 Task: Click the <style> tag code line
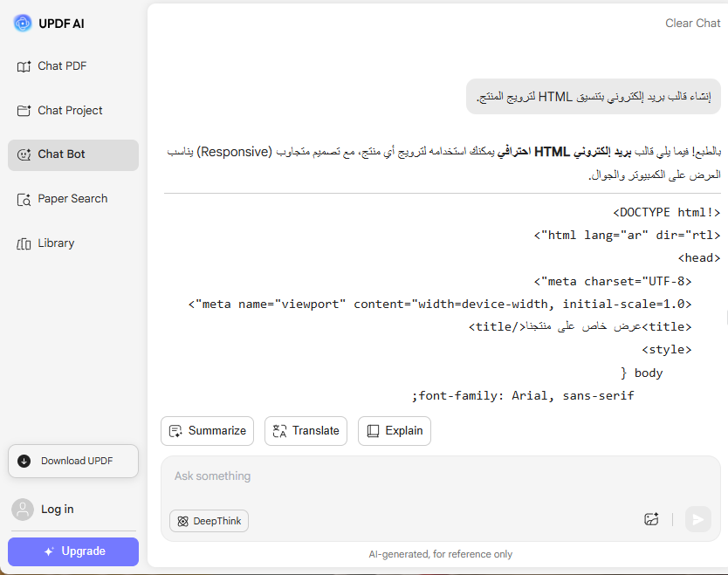[x=667, y=350]
